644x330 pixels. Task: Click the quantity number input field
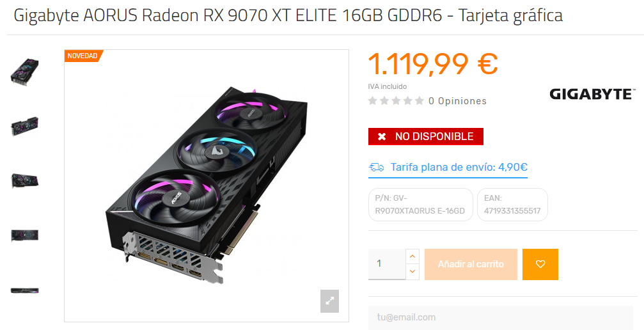(x=387, y=264)
